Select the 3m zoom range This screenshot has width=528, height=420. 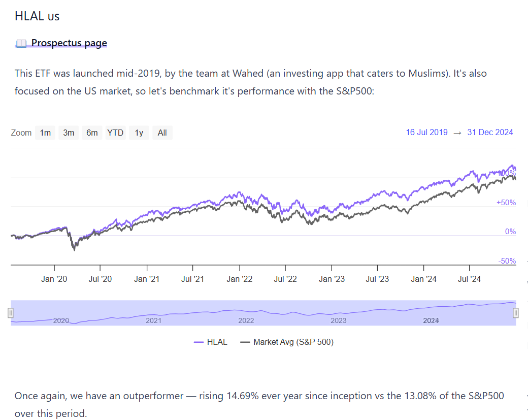tap(69, 133)
